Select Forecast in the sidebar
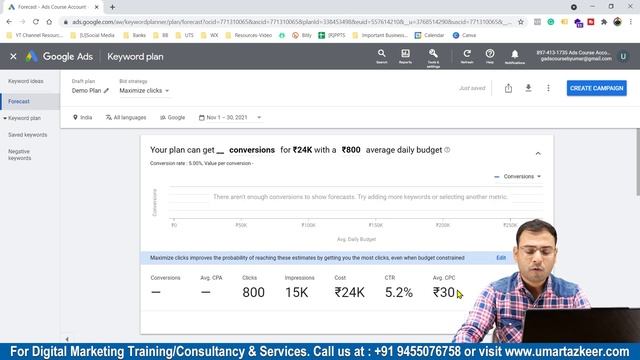 [x=30, y=101]
